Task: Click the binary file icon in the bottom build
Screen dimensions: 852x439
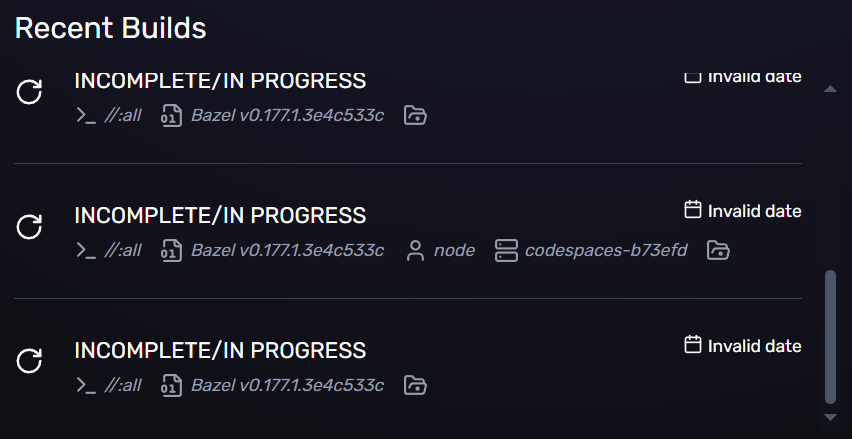Action: pyautogui.click(x=172, y=385)
